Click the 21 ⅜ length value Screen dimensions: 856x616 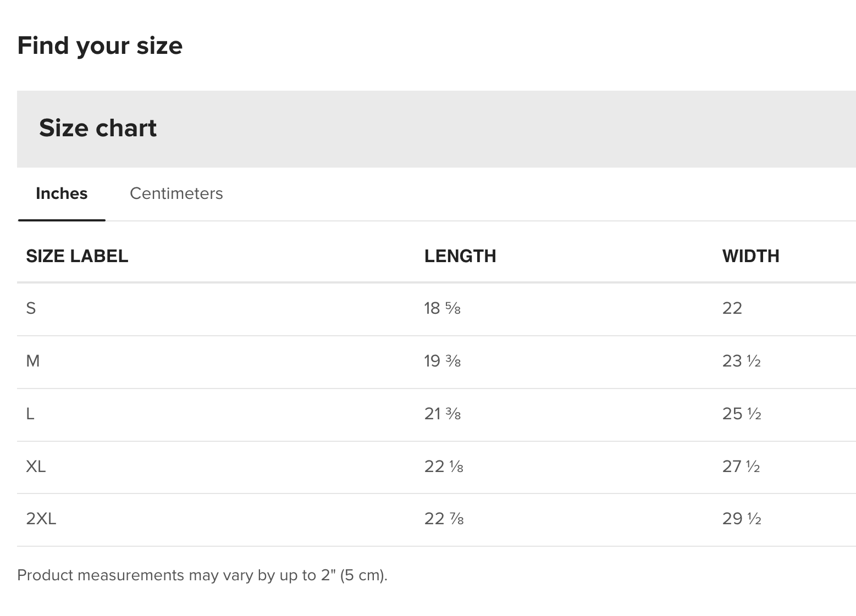click(442, 414)
